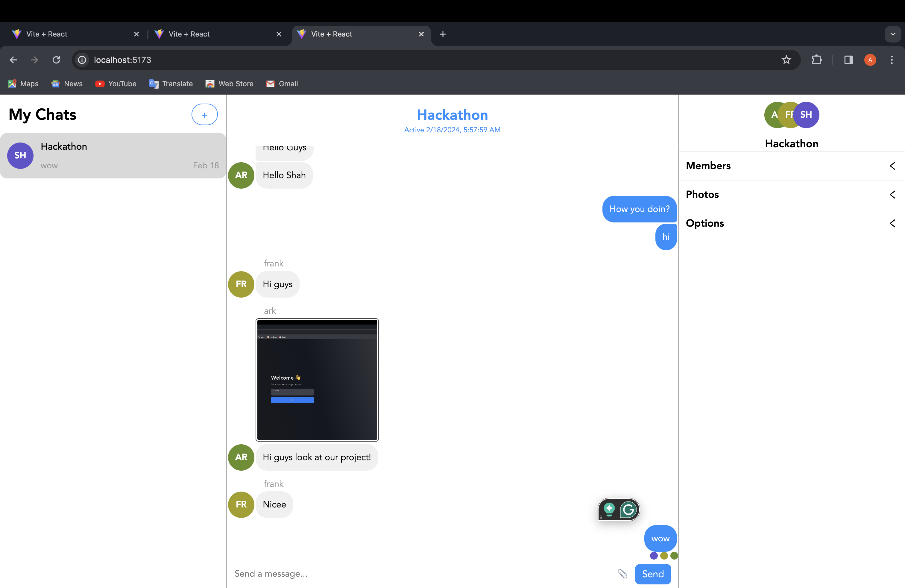Screen dimensions: 905x588
Task: Toggle the browser side panel icon
Action: [848, 60]
